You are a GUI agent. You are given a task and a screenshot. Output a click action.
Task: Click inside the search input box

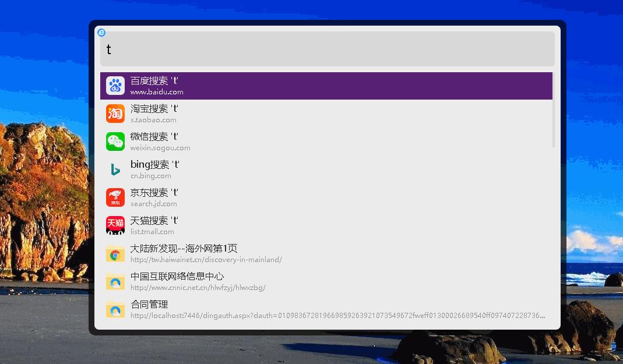326,49
